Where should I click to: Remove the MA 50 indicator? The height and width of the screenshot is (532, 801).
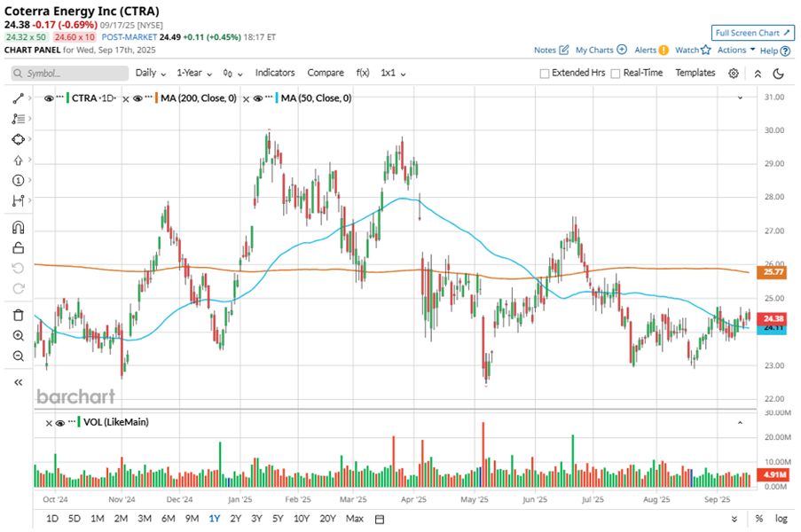(246, 99)
